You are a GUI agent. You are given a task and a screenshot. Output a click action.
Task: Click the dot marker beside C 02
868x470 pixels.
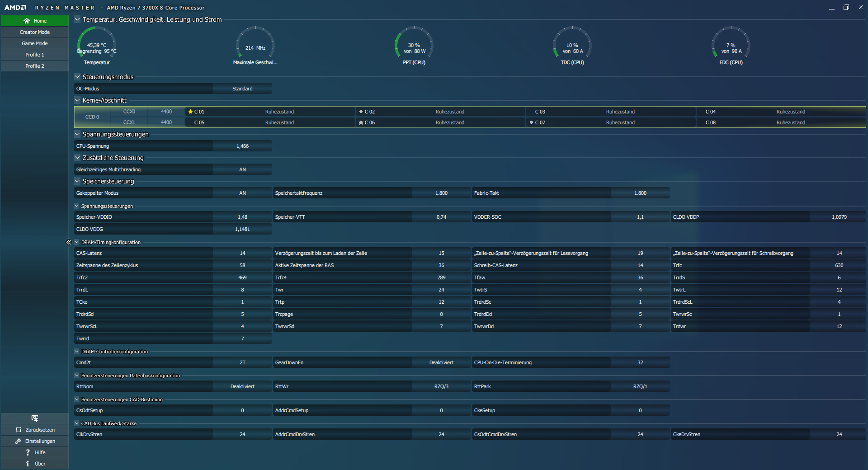click(361, 111)
